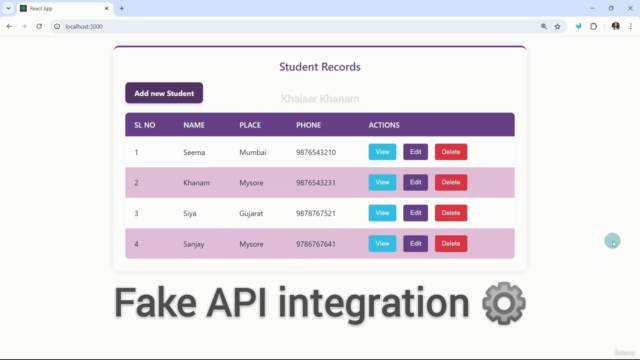Open the Extensions puzzle icon
Viewport: 640px width, 360px height.
tap(593, 27)
